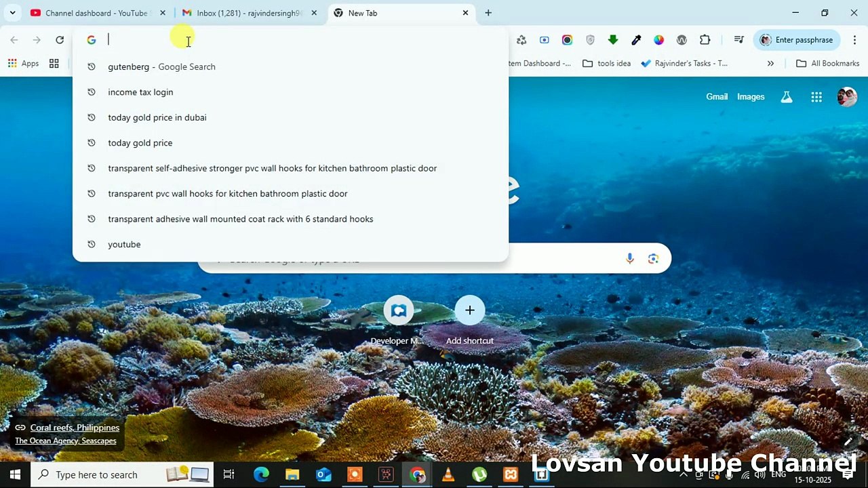Open the Developer shortcut tile
Viewport: 868px width, 488px height.
(x=398, y=320)
